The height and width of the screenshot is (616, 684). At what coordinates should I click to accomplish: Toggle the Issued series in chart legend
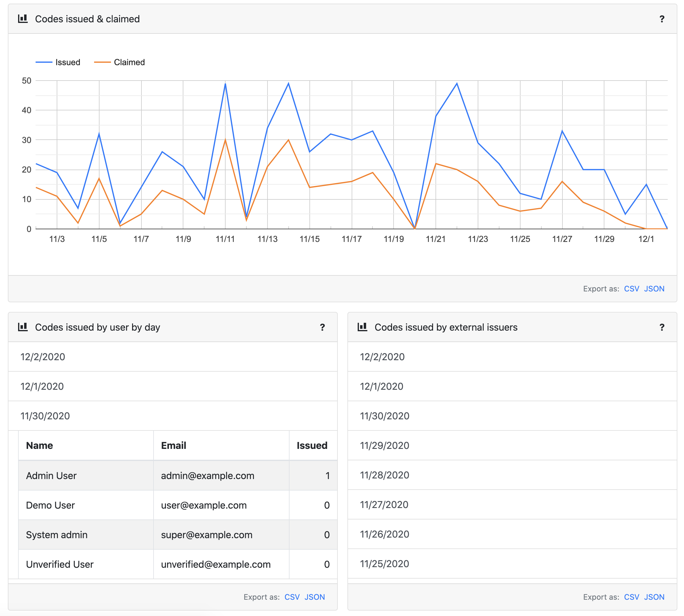pyautogui.click(x=67, y=62)
